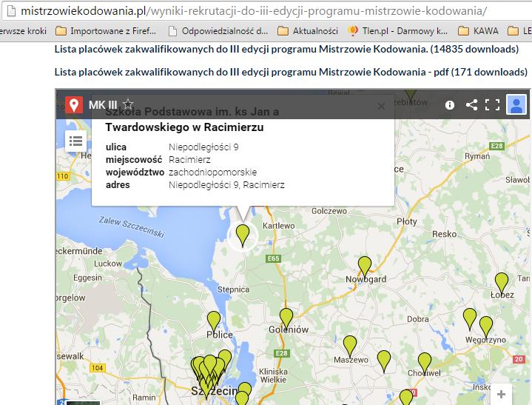This screenshot has width=532, height=405.
Task: Click the marker at Goleniów
Action: 286,319
